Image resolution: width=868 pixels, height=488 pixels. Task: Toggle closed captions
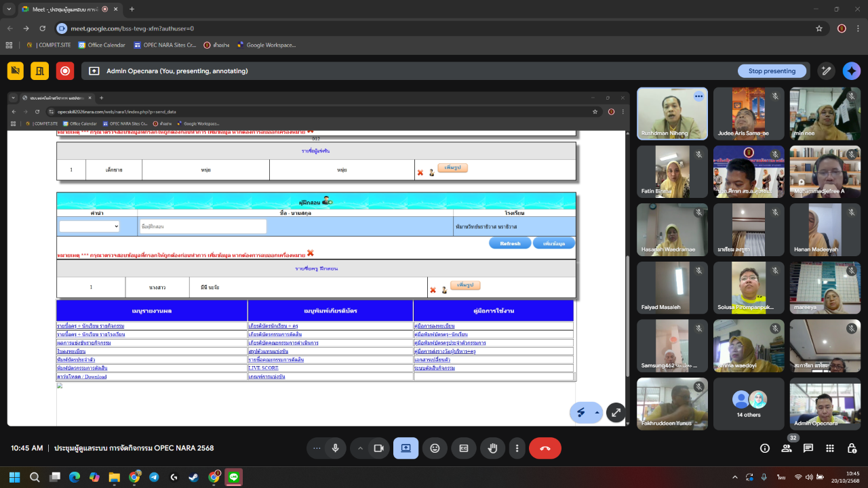click(x=464, y=448)
